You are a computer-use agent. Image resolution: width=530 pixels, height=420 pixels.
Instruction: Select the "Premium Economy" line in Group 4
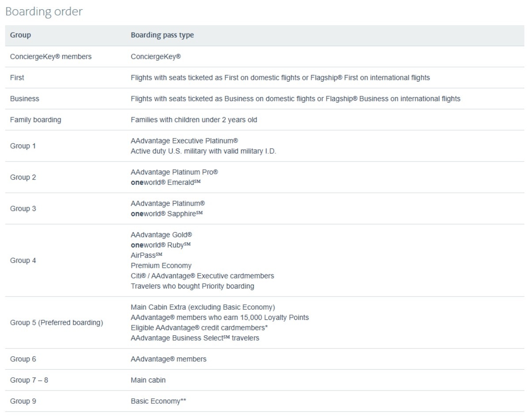tap(161, 266)
